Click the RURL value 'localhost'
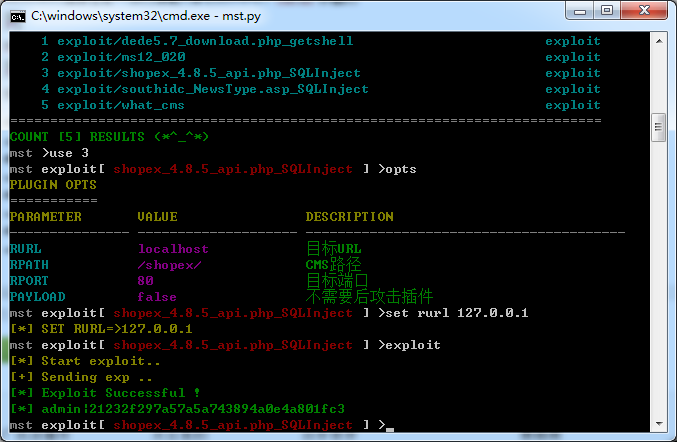 click(173, 249)
